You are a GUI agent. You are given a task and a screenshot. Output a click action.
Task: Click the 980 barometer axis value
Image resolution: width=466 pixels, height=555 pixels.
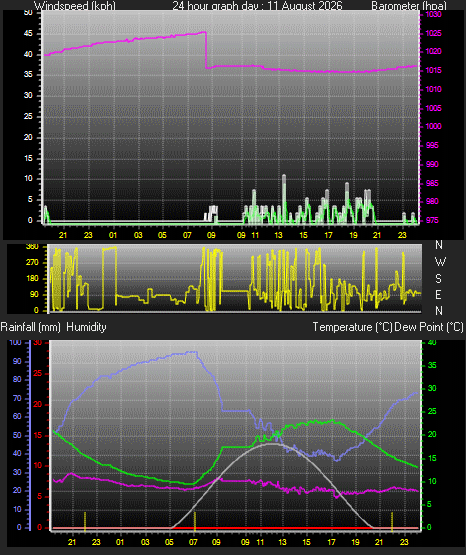point(432,201)
